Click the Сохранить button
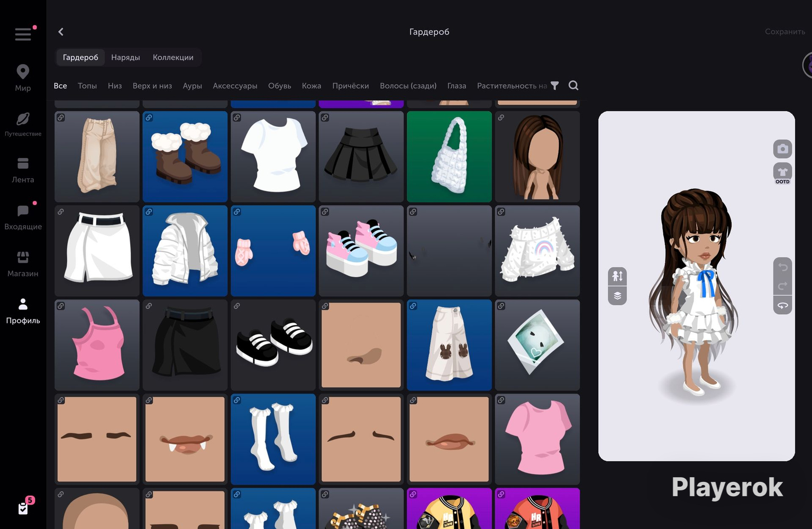 click(x=784, y=32)
